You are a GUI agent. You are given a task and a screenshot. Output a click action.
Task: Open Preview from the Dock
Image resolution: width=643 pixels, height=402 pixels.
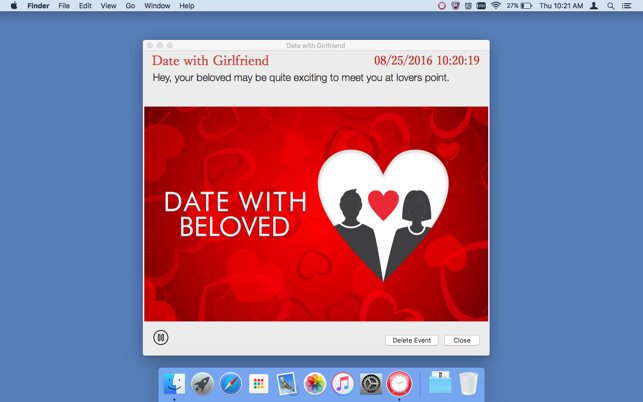(287, 384)
